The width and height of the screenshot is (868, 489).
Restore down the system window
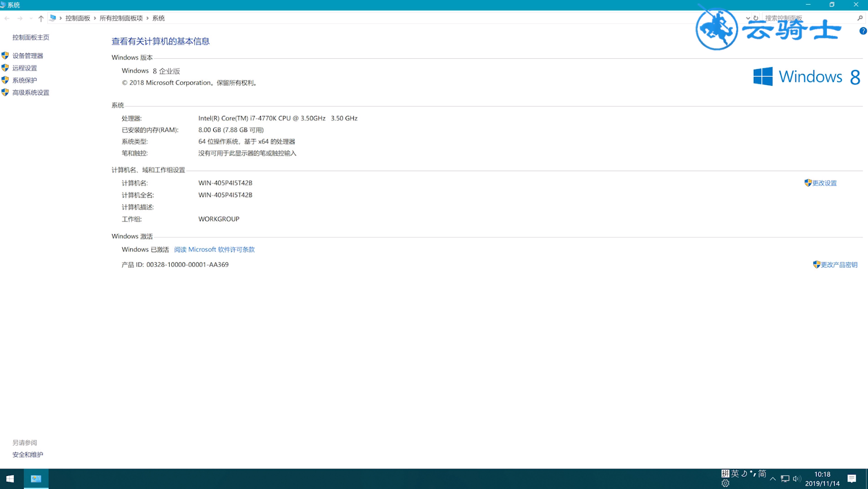[832, 4]
